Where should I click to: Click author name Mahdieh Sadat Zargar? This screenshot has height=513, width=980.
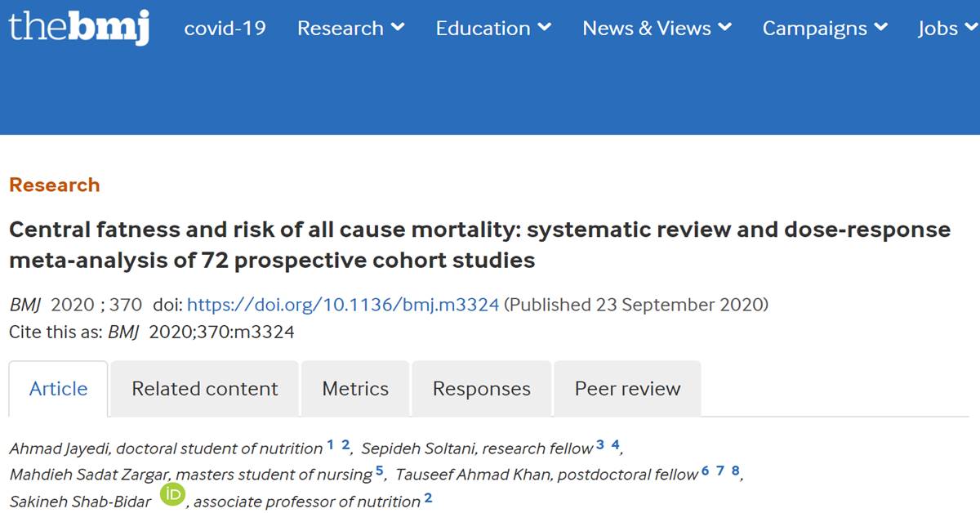tap(90, 475)
